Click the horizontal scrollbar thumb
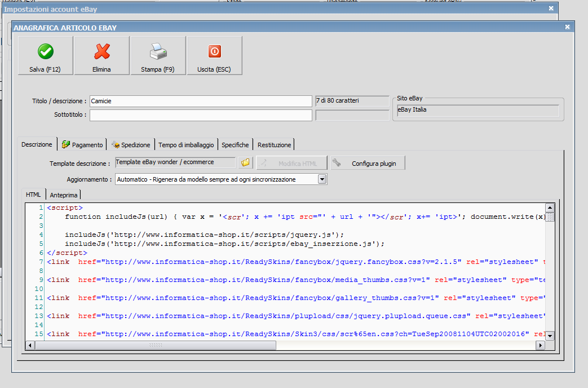The width and height of the screenshot is (588, 388). click(x=156, y=345)
